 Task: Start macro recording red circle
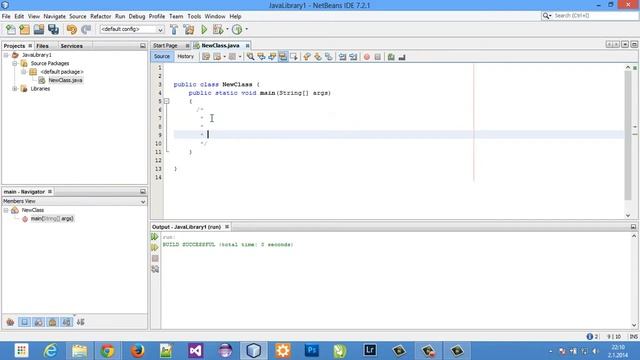click(367, 57)
